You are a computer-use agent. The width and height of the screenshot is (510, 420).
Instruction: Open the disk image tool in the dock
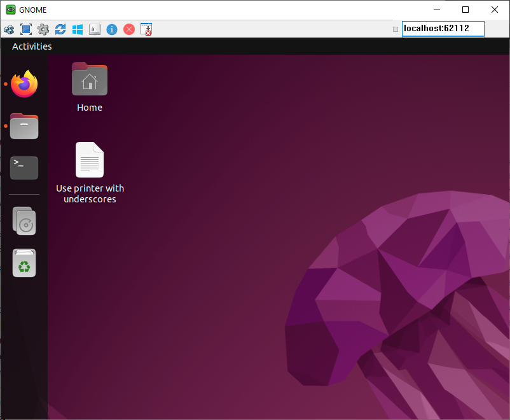pyautogui.click(x=24, y=221)
